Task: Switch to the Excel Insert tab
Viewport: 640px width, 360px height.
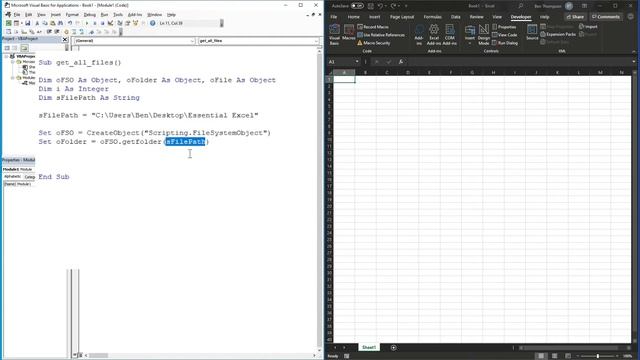Action: 374,17
